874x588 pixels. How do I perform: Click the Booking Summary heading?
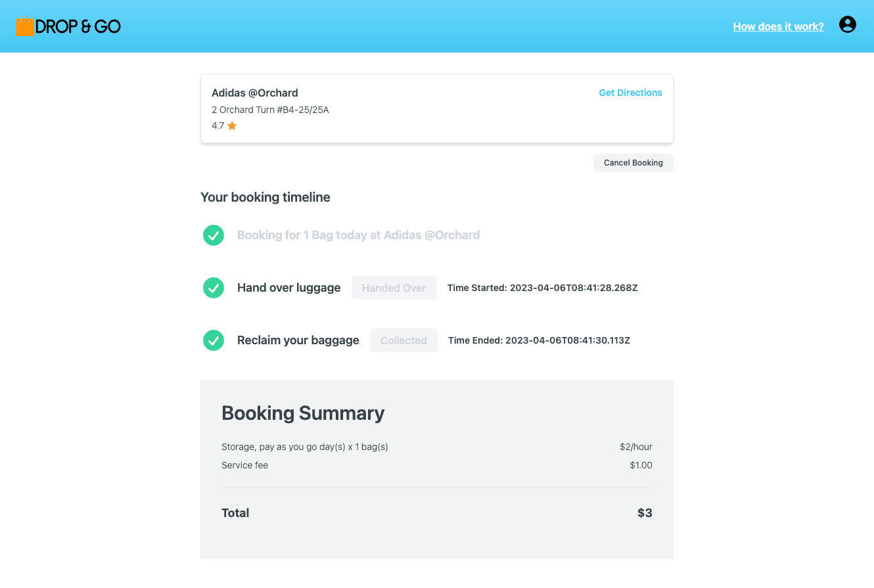303,413
